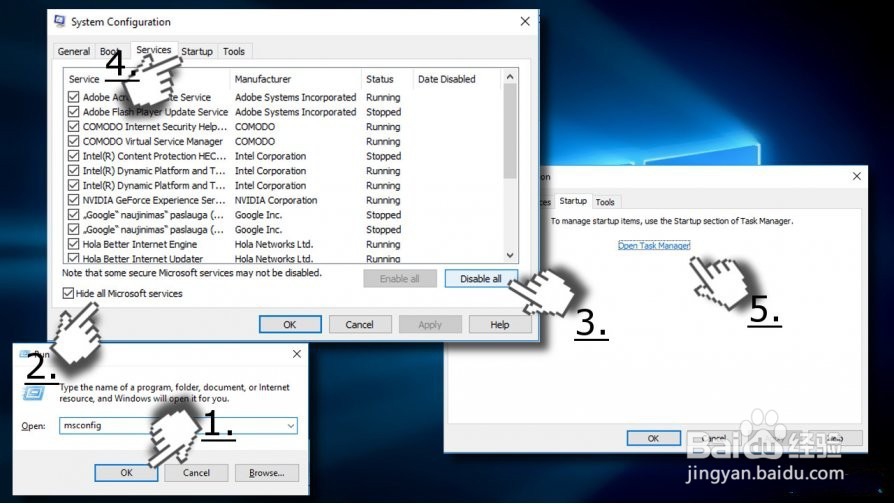Select Startup tab in the back window
The image size is (894, 504).
572,201
